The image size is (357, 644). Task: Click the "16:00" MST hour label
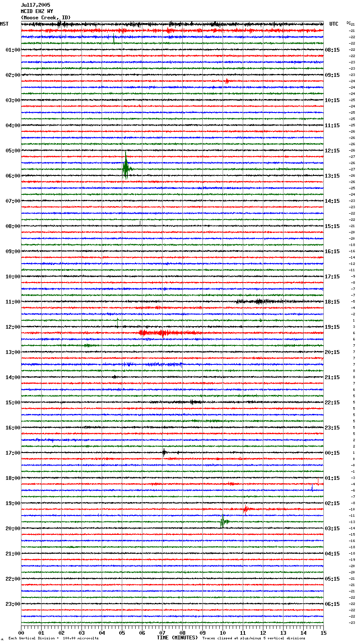[x=13, y=428]
